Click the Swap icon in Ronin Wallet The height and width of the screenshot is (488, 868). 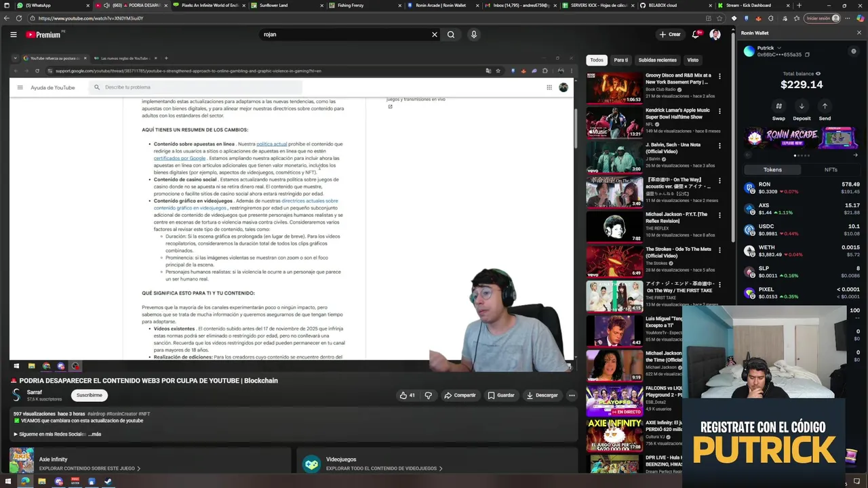(x=778, y=106)
